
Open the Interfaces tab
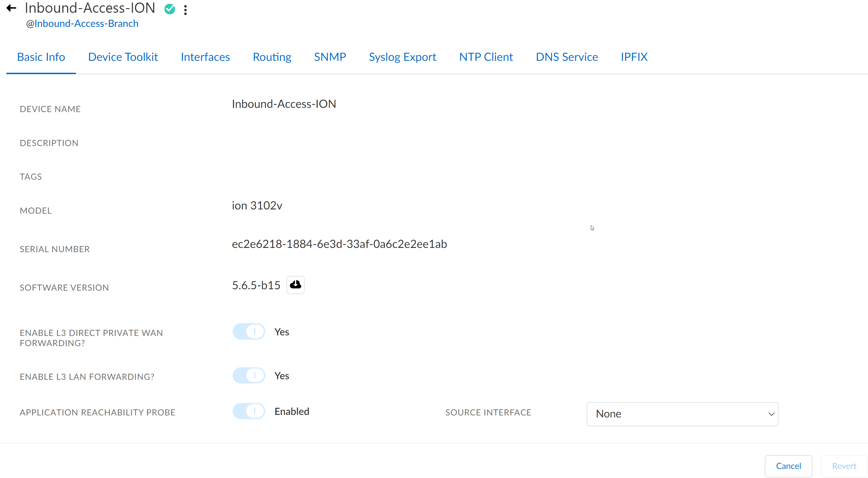(x=205, y=57)
